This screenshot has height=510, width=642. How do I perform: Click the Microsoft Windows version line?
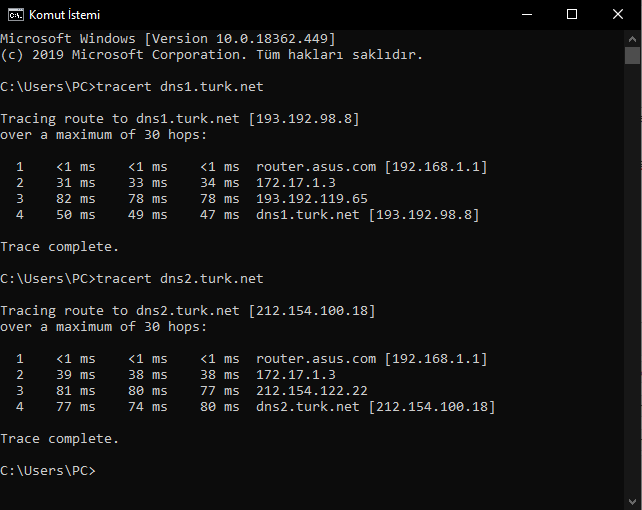coord(168,39)
